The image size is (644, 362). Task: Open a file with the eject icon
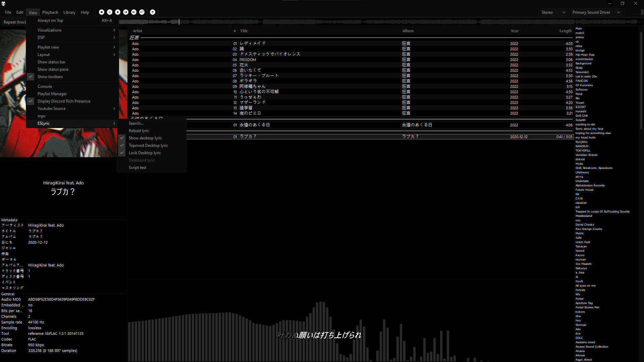[153, 12]
